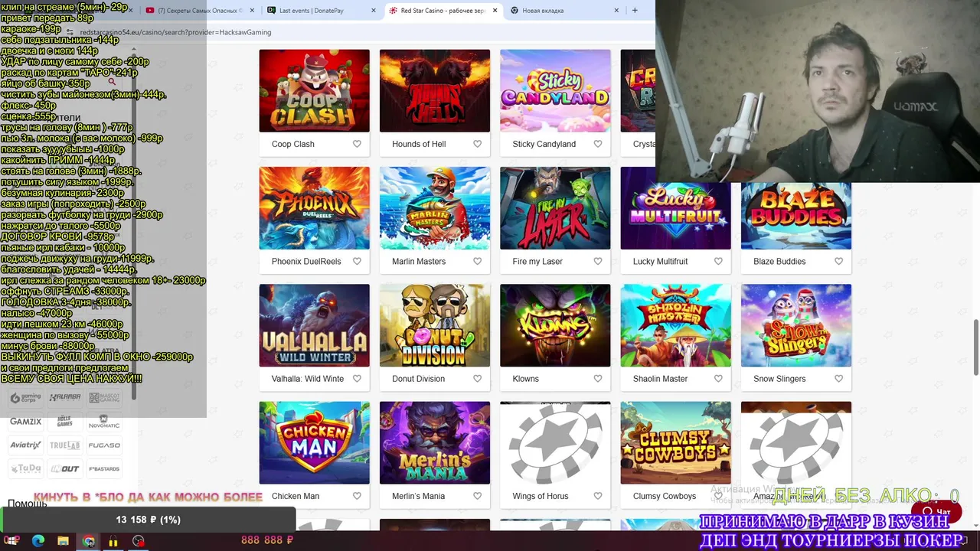Select Novomatic provider logo
The height and width of the screenshot is (551, 980).
[104, 422]
